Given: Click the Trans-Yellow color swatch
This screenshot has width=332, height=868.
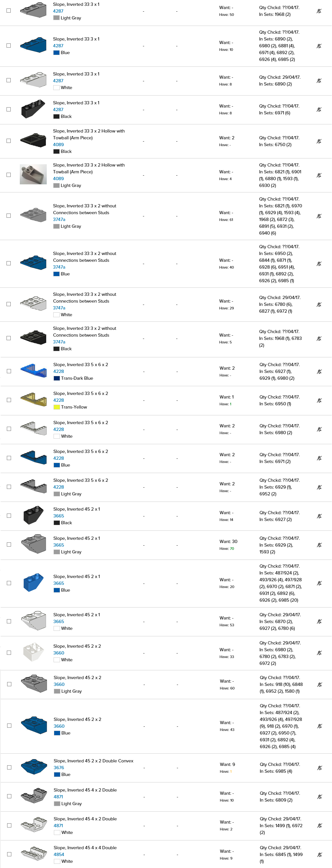Looking at the screenshot, I should [57, 407].
